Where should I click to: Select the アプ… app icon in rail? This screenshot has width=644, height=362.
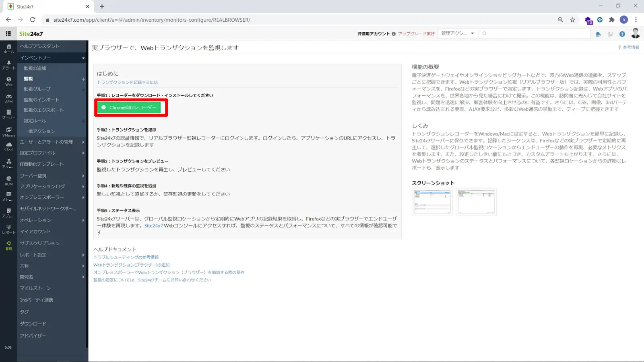pos(8,213)
